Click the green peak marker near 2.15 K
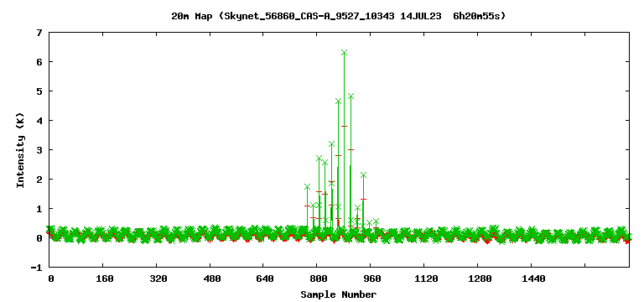644x302 pixels. 363,175
